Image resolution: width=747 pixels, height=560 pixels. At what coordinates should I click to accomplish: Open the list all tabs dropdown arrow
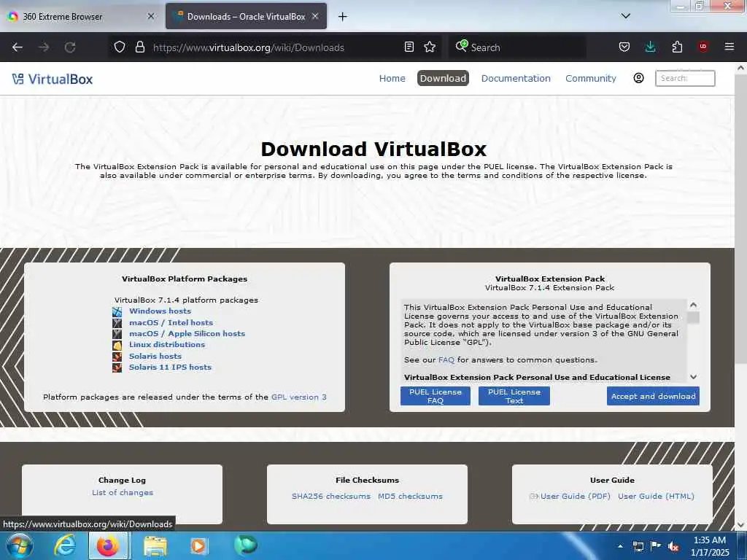[626, 16]
